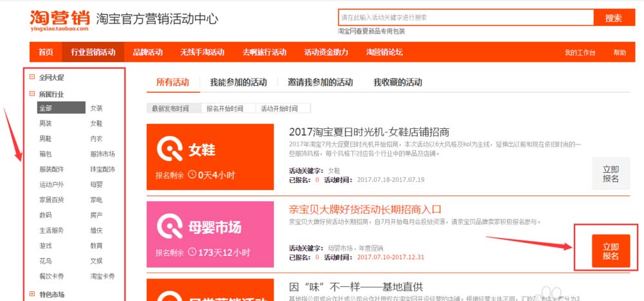Image resolution: width=644 pixels, height=301 pixels.
Task: Click the clock icon beside 0天4小时
Action: click(192, 175)
